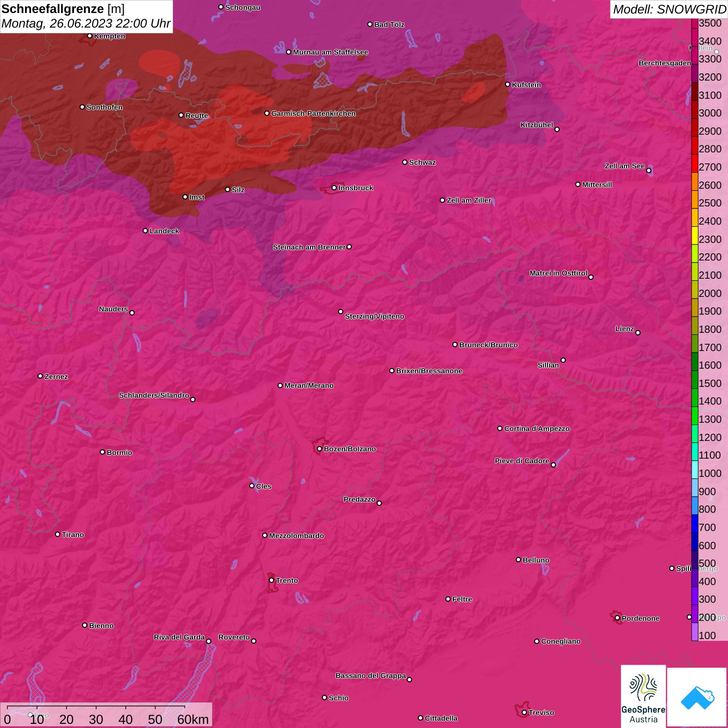Click the Innsbruck city marker

[334, 188]
